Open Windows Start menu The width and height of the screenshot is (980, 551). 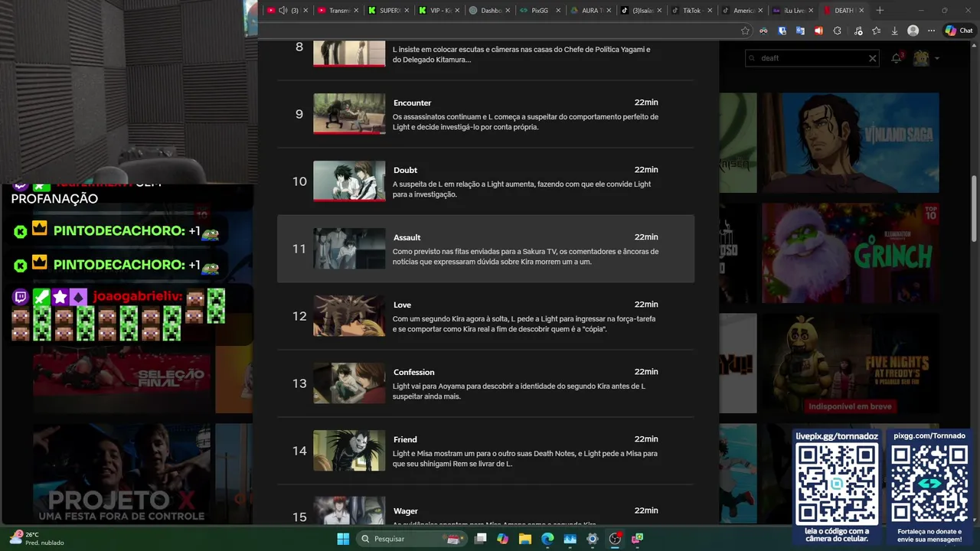click(343, 539)
